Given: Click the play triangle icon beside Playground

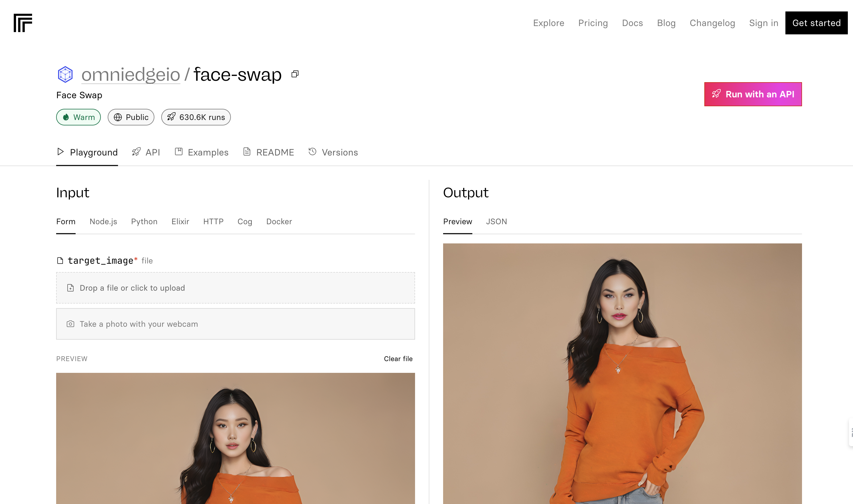Looking at the screenshot, I should [x=60, y=151].
